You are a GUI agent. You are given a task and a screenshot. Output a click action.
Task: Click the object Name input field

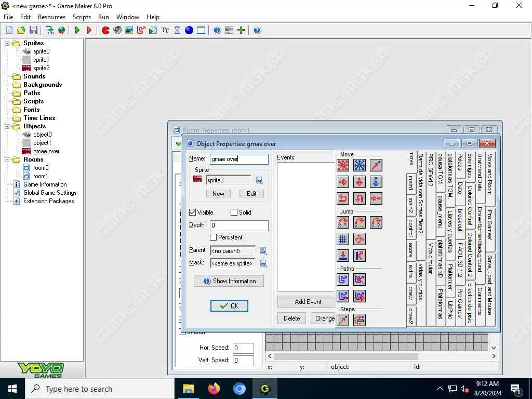click(x=239, y=159)
